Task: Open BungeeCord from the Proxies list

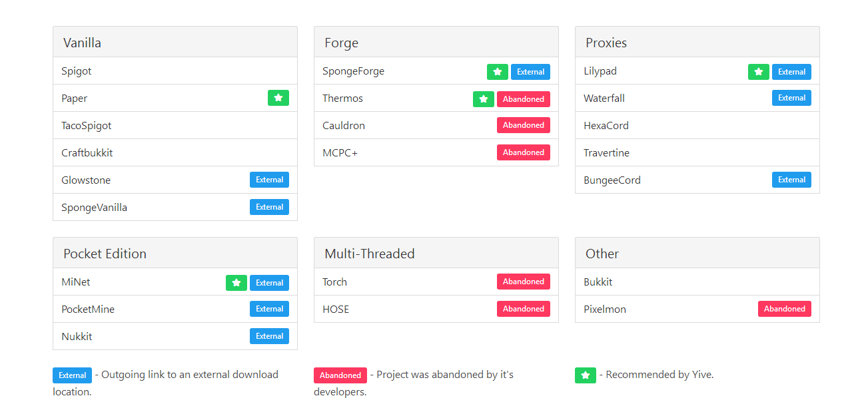Action: coord(612,180)
